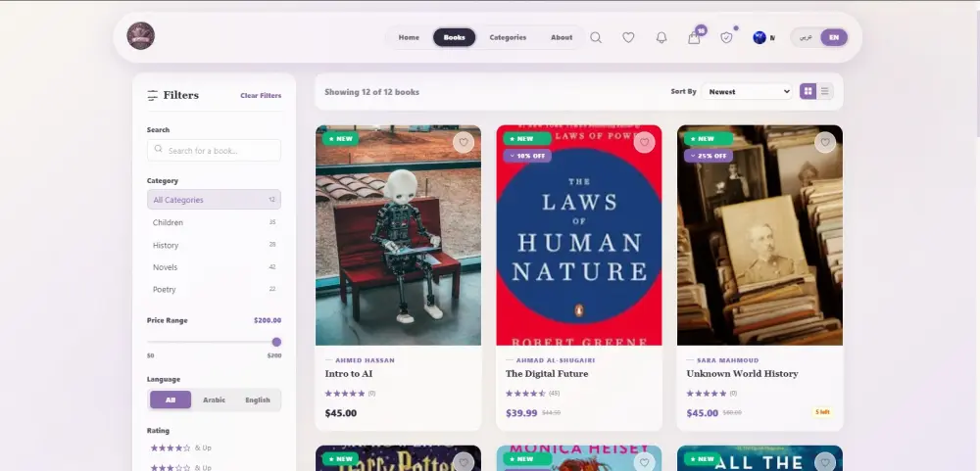Click Clear Filters link

point(261,96)
